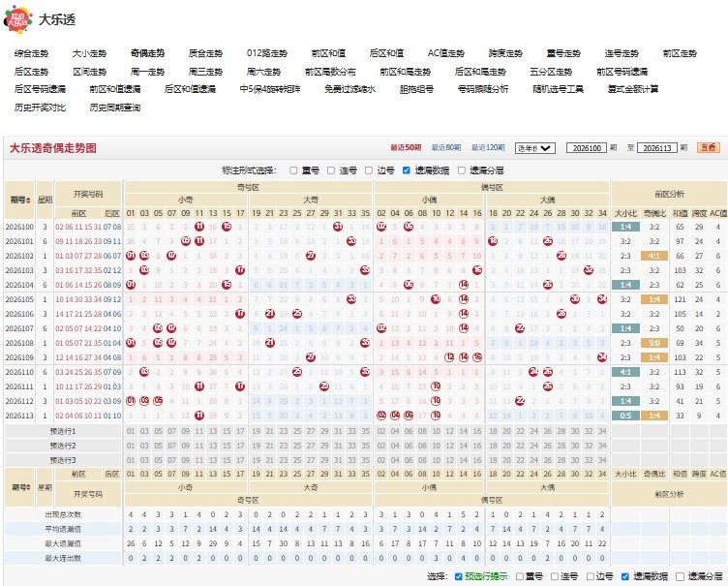Viewport: 728px width, 586px height.
Task: Open the 随机选号工具 link
Action: pyautogui.click(x=558, y=89)
